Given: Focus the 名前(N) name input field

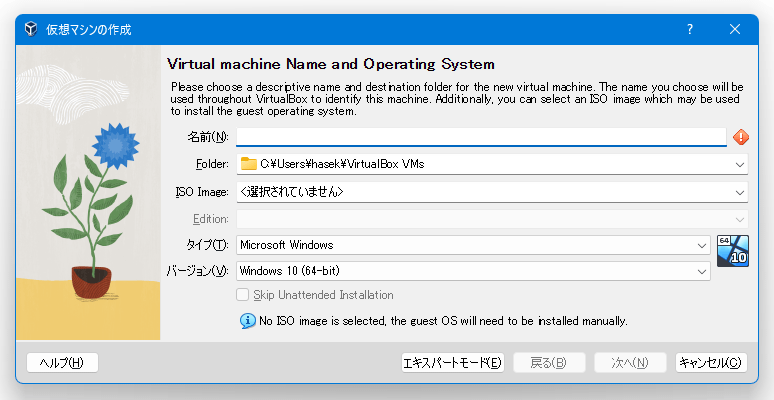Looking at the screenshot, I should pos(481,137).
